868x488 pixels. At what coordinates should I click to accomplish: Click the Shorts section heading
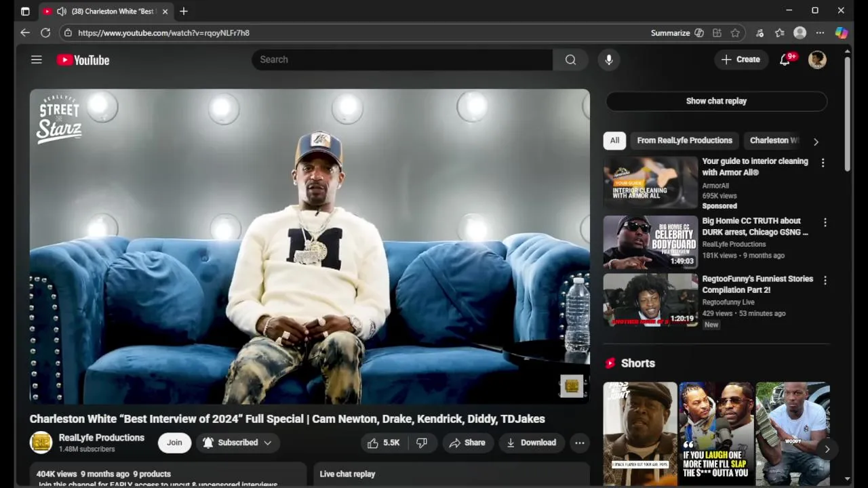tap(637, 363)
